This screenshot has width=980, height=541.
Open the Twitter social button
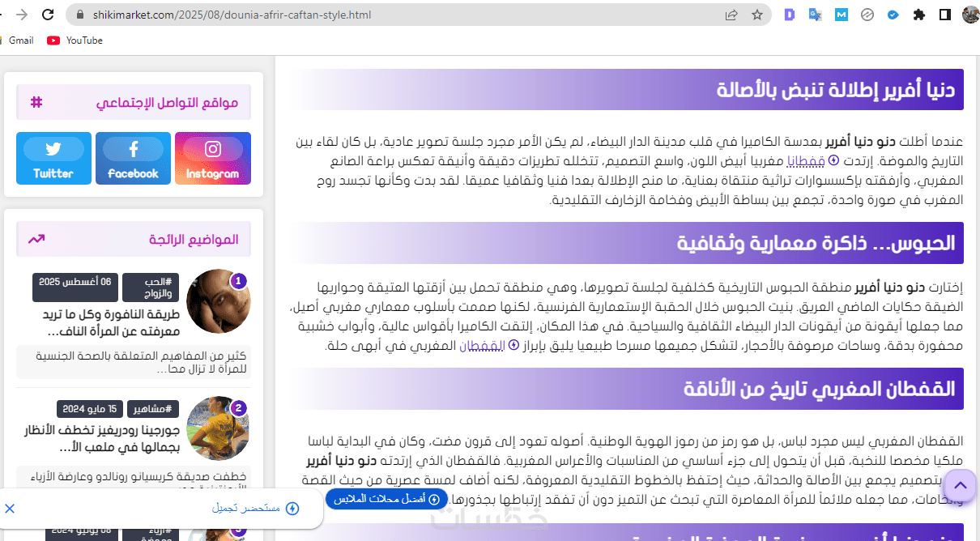[x=53, y=159]
